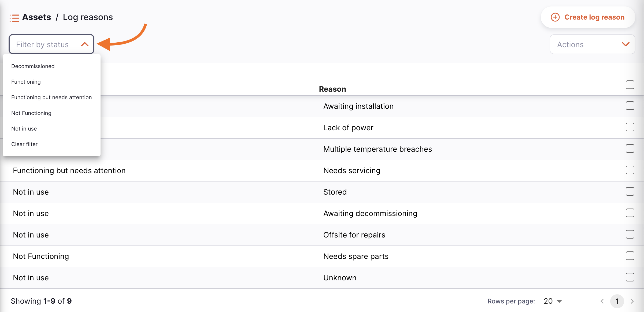Click Clear filter option
644x312 pixels.
coord(24,144)
